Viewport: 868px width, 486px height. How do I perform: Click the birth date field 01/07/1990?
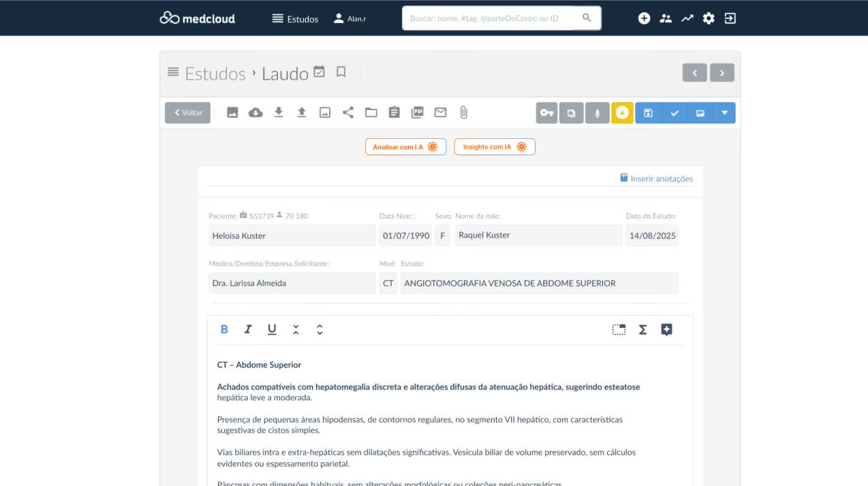[405, 236]
